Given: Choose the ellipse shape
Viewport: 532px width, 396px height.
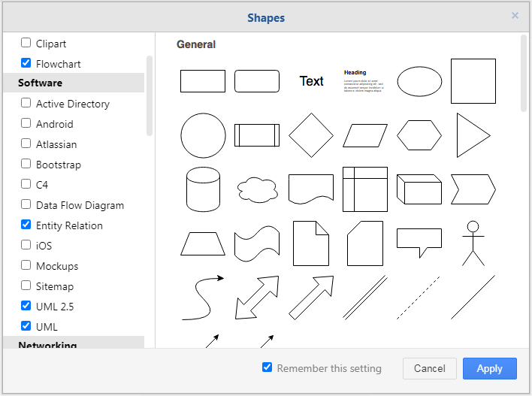Looking at the screenshot, I should pyautogui.click(x=419, y=81).
